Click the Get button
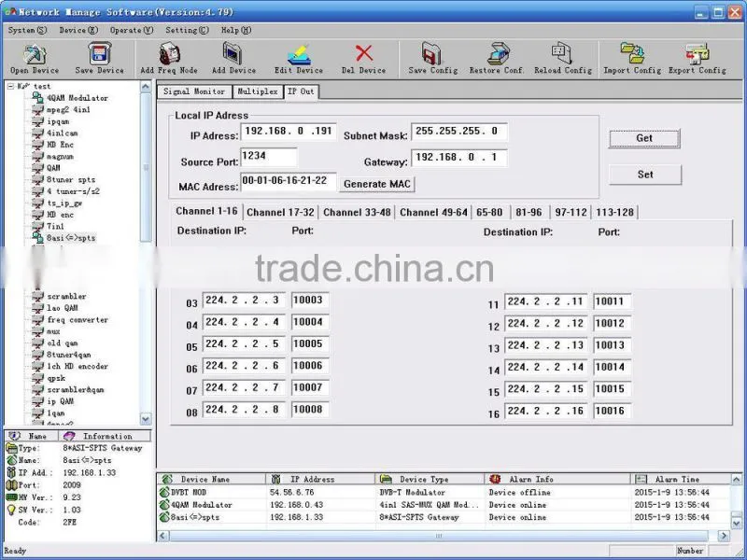 point(644,138)
